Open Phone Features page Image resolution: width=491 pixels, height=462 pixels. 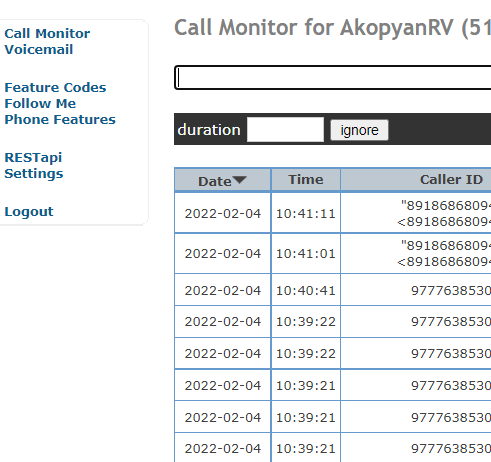[60, 120]
